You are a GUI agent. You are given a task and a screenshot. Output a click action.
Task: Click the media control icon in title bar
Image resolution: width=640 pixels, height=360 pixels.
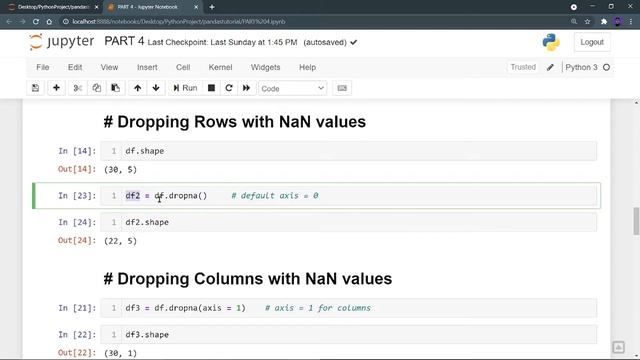(x=574, y=7)
